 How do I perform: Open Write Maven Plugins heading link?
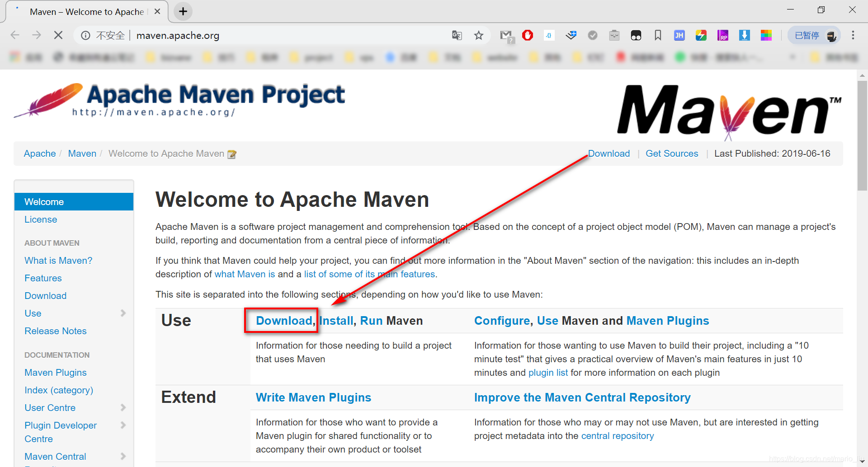click(313, 397)
